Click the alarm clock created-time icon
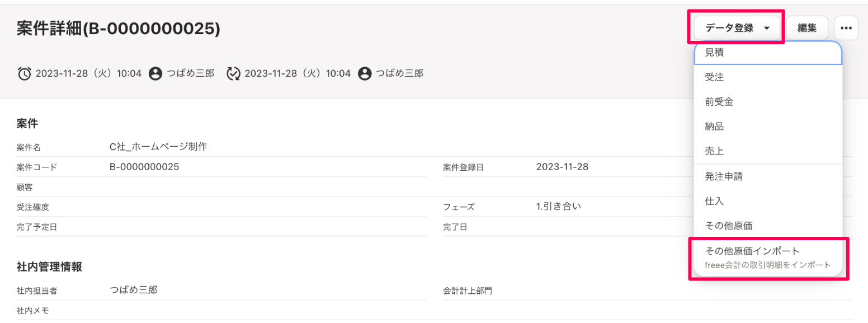Screen dimensions: 868x323 [25, 73]
